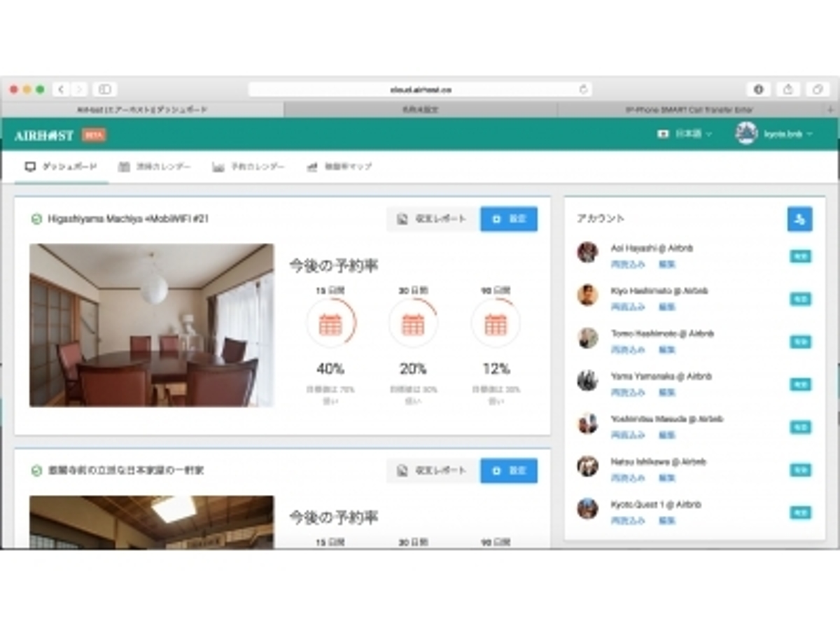This screenshot has width=840, height=630.
Task: Click the kyoto.bnb profile picture in header
Action: click(746, 134)
